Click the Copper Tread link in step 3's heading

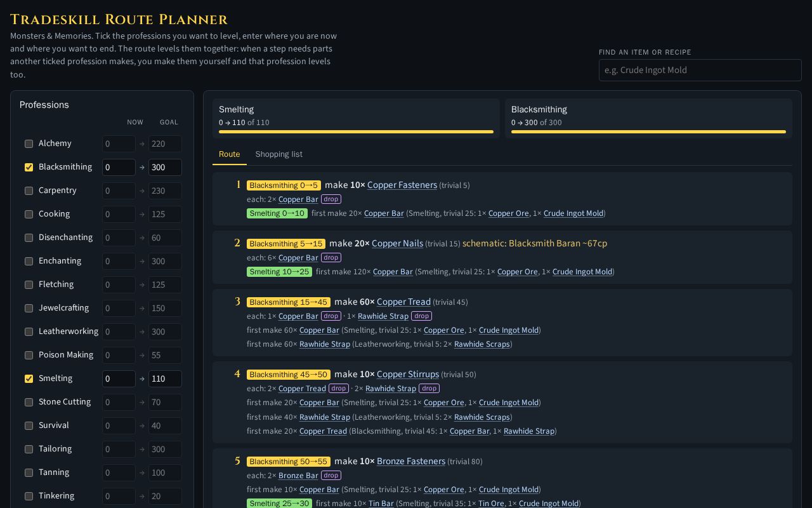coord(403,302)
